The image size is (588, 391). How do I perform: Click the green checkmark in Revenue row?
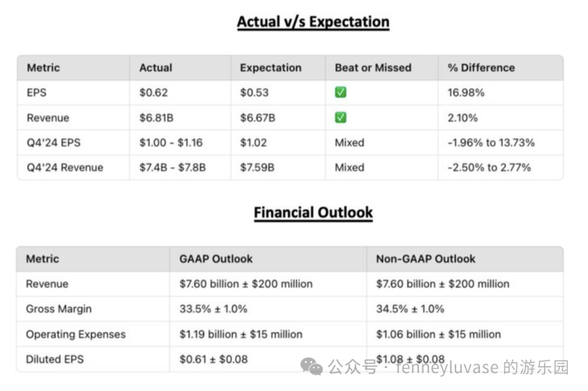click(x=340, y=118)
